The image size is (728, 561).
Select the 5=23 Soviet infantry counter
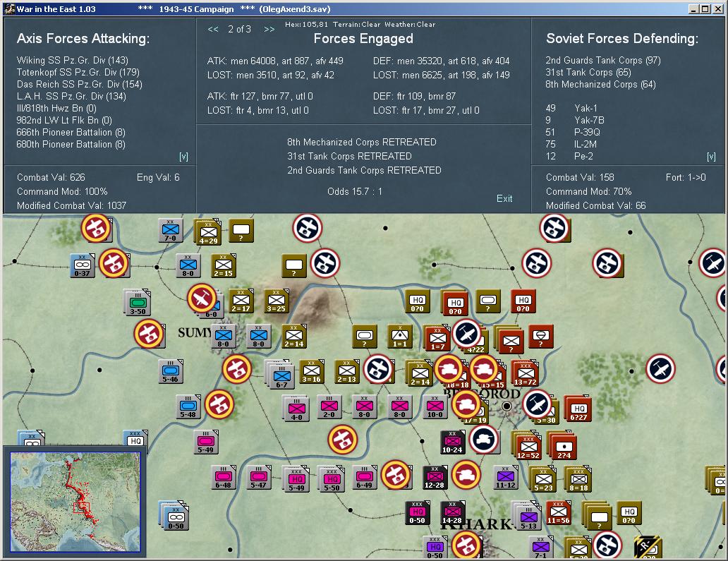544,480
